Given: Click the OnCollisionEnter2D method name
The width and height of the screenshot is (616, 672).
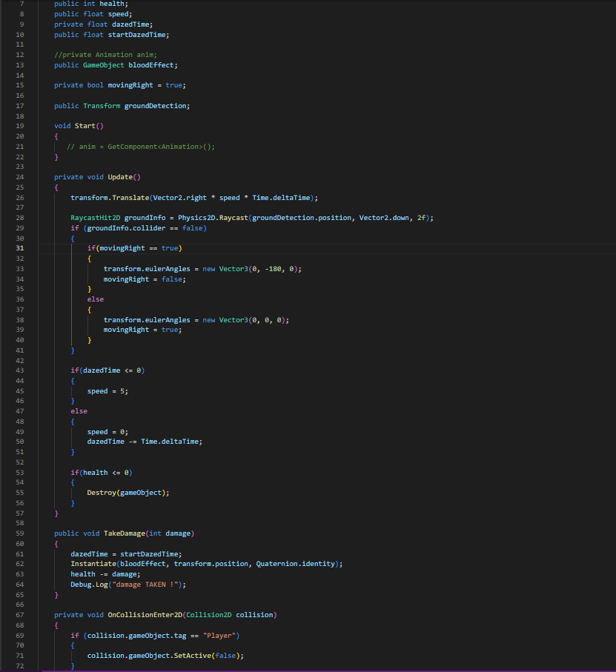Looking at the screenshot, I should coord(148,614).
